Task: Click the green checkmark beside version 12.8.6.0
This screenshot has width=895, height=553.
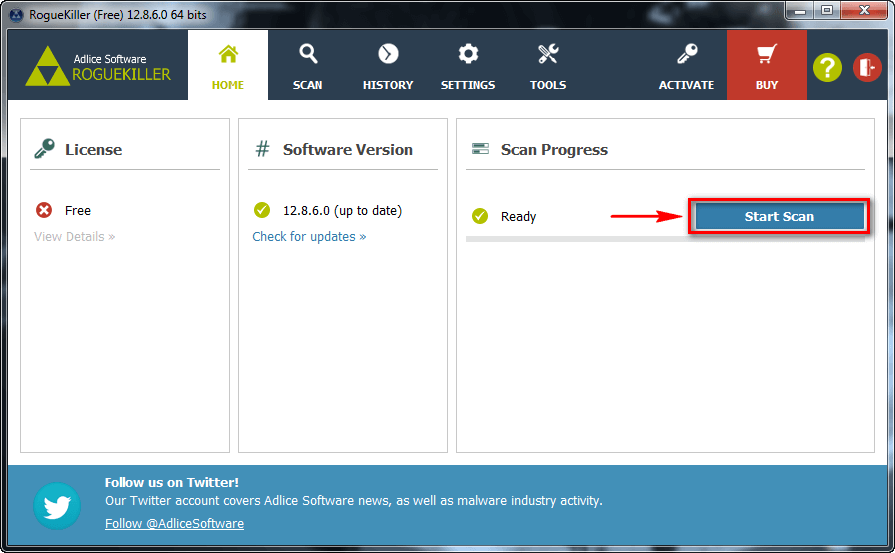Action: (262, 210)
